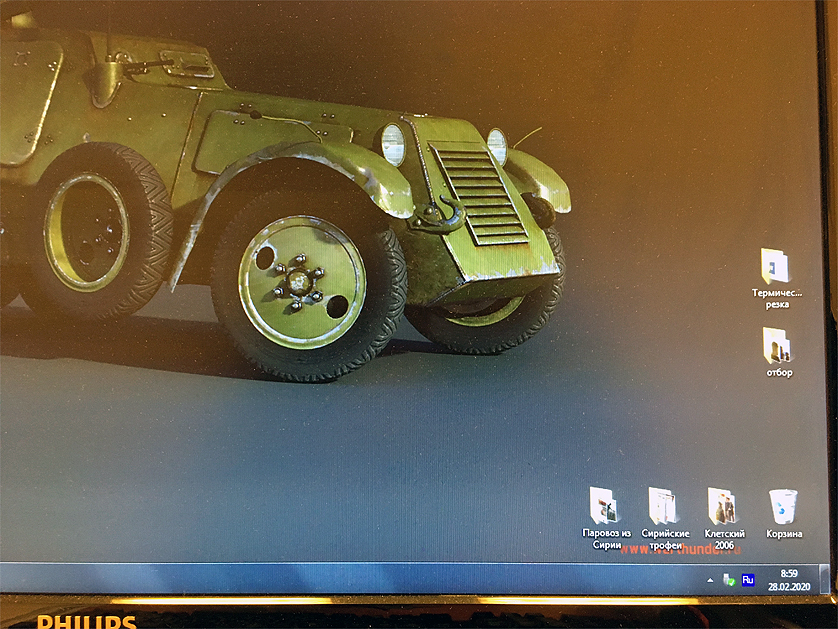This screenshot has height=629, width=838.
Task: Switch input language via Ru indicator
Action: pos(748,580)
